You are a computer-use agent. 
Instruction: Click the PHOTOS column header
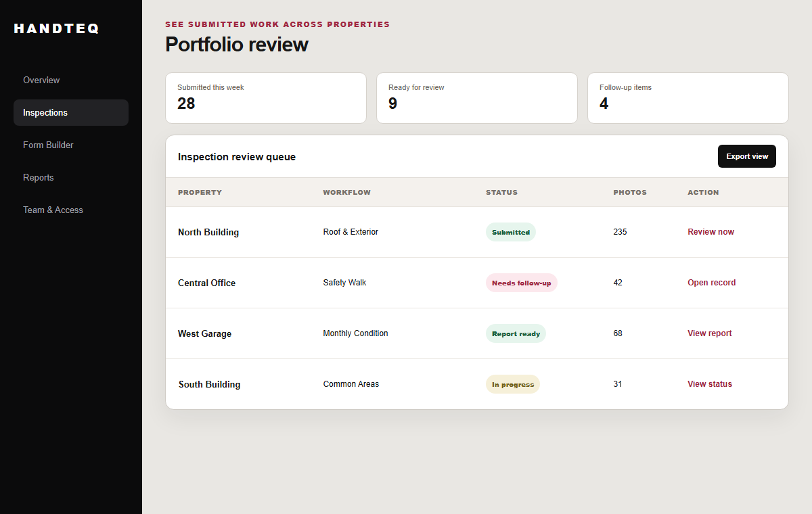(630, 192)
